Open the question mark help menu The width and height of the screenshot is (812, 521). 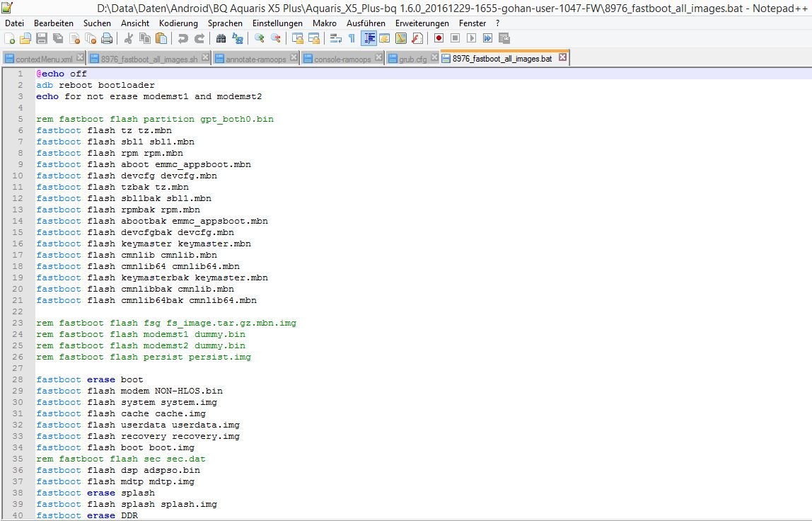(x=498, y=23)
